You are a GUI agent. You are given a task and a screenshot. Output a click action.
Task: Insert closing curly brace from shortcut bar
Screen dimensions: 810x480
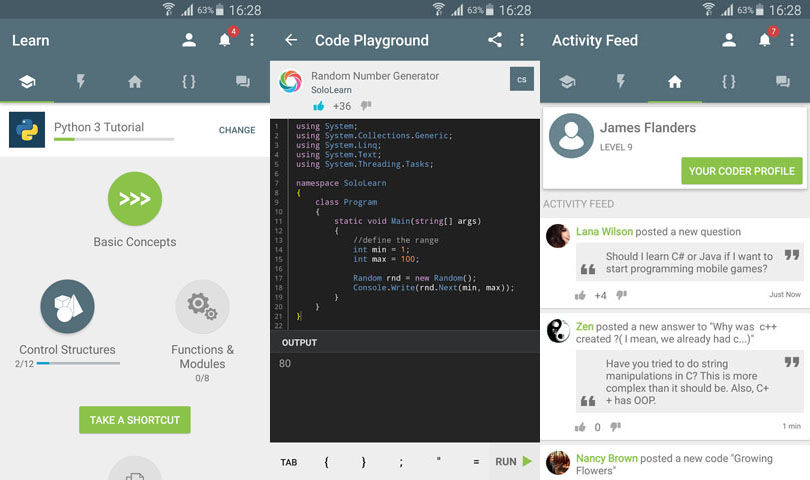pyautogui.click(x=364, y=462)
